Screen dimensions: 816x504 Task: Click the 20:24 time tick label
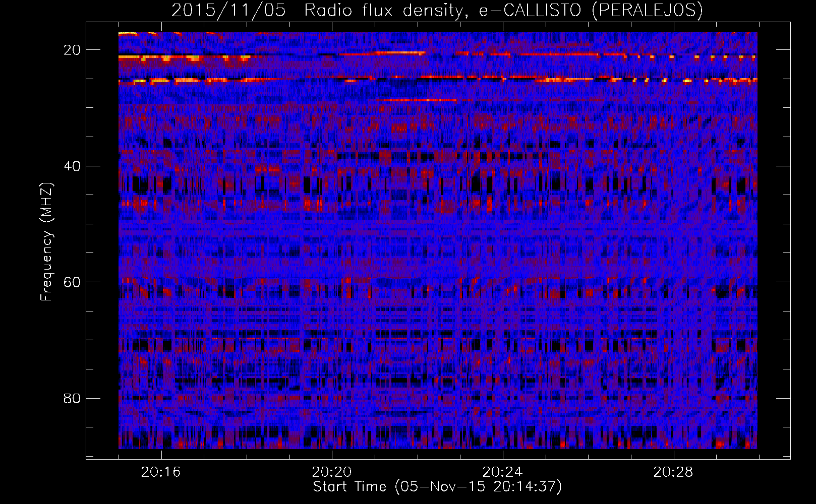502,472
